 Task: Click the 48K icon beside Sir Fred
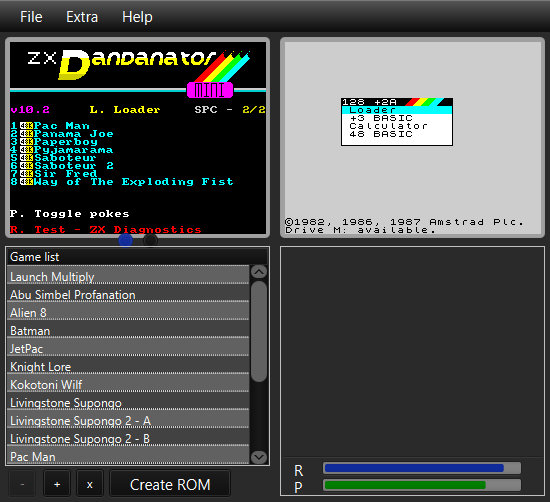pyautogui.click(x=26, y=173)
